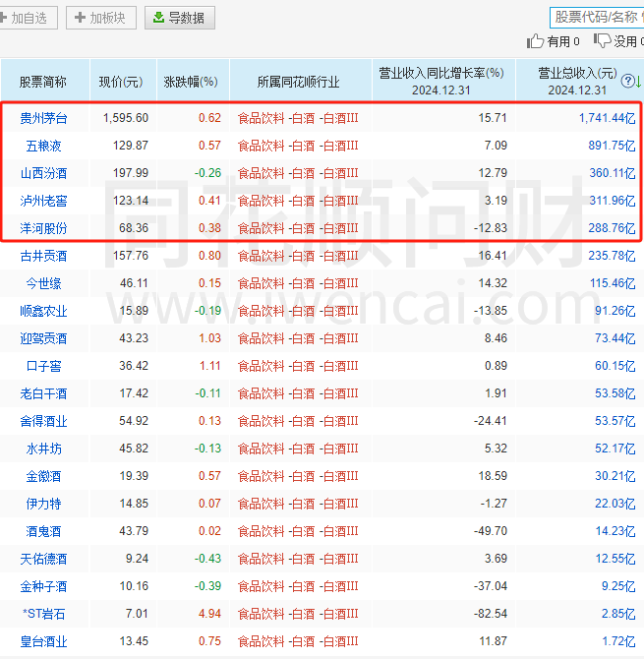Select price 1,595.60 of 贵州茅台
The width and height of the screenshot is (644, 659).
(x=126, y=118)
